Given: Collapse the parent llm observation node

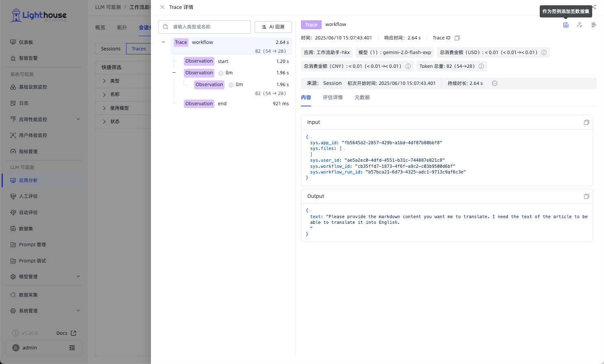Looking at the screenshot, I should (174, 73).
